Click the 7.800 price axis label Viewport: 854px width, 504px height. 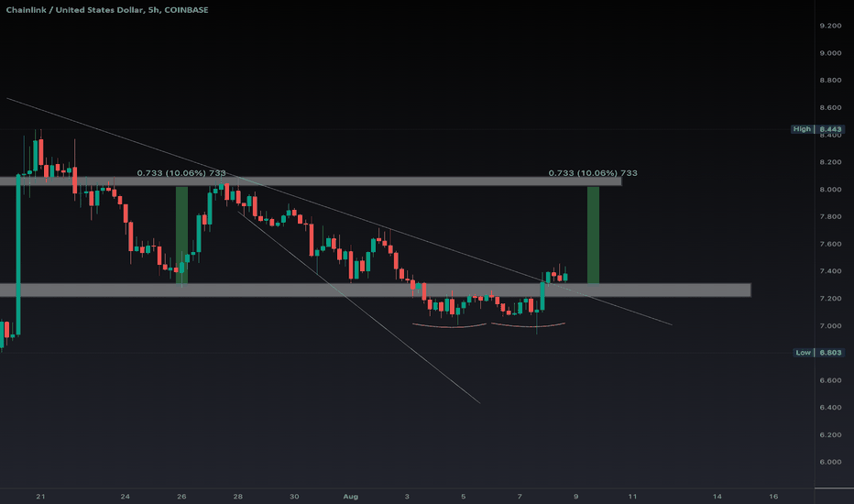click(x=830, y=216)
